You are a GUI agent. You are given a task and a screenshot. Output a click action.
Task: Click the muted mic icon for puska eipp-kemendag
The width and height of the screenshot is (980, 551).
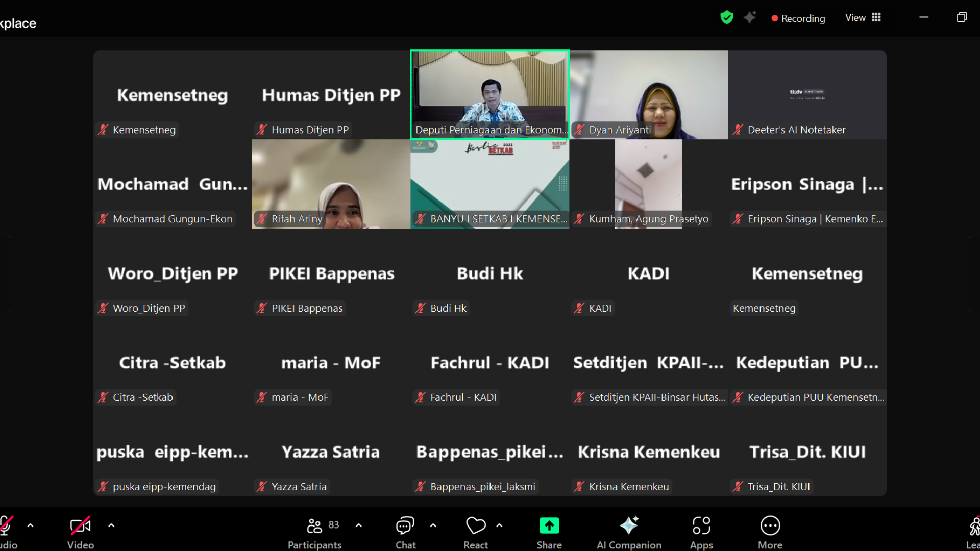pyautogui.click(x=103, y=487)
